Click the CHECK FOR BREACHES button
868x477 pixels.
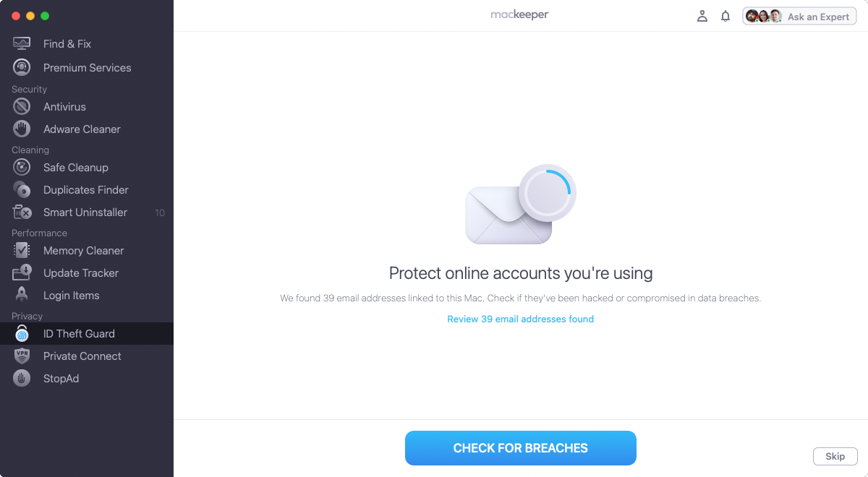tap(520, 448)
